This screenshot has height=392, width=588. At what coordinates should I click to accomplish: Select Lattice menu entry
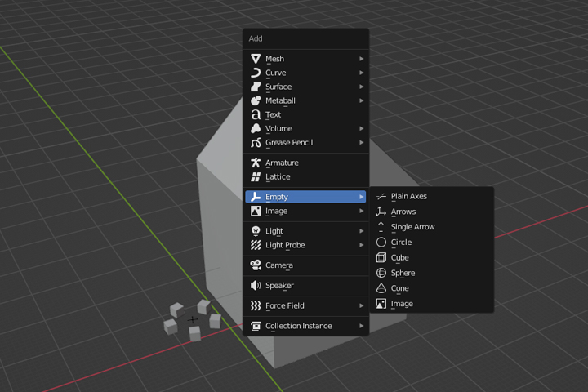point(305,176)
